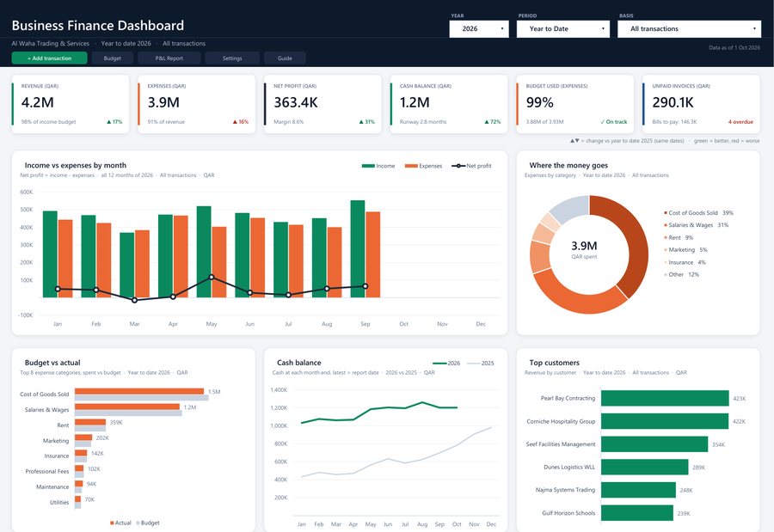The image size is (774, 532).
Task: Click the 'Top customers' panel title
Action: (x=555, y=363)
